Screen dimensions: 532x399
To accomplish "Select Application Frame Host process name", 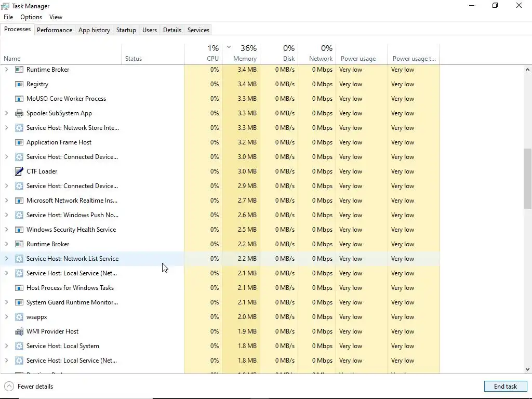I will (x=59, y=142).
